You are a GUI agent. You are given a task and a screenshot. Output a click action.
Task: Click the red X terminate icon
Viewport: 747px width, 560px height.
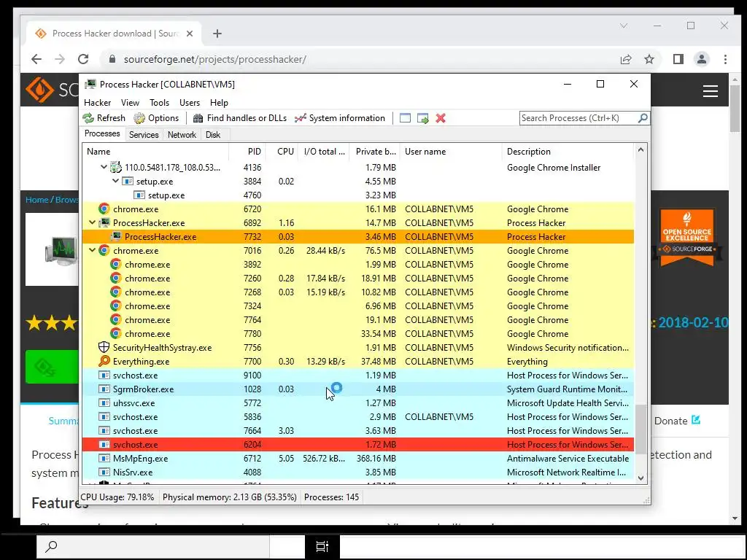[x=441, y=118]
